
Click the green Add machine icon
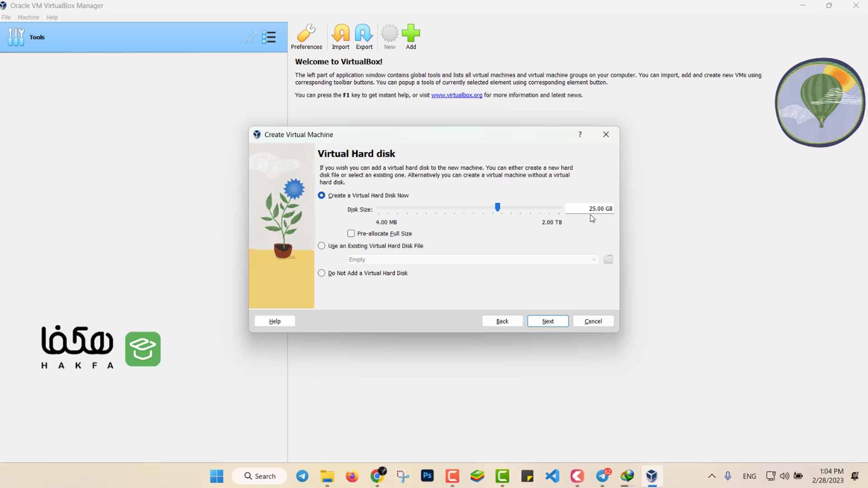point(410,37)
